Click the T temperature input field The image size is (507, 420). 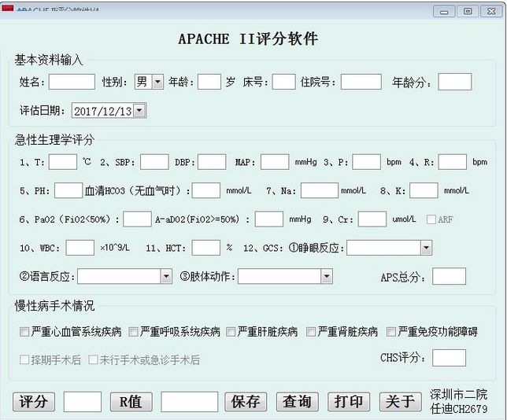(63, 162)
